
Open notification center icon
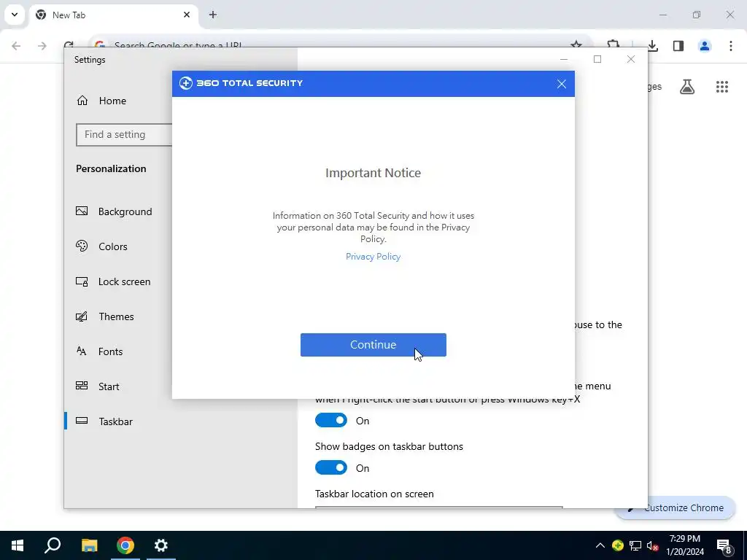(724, 545)
